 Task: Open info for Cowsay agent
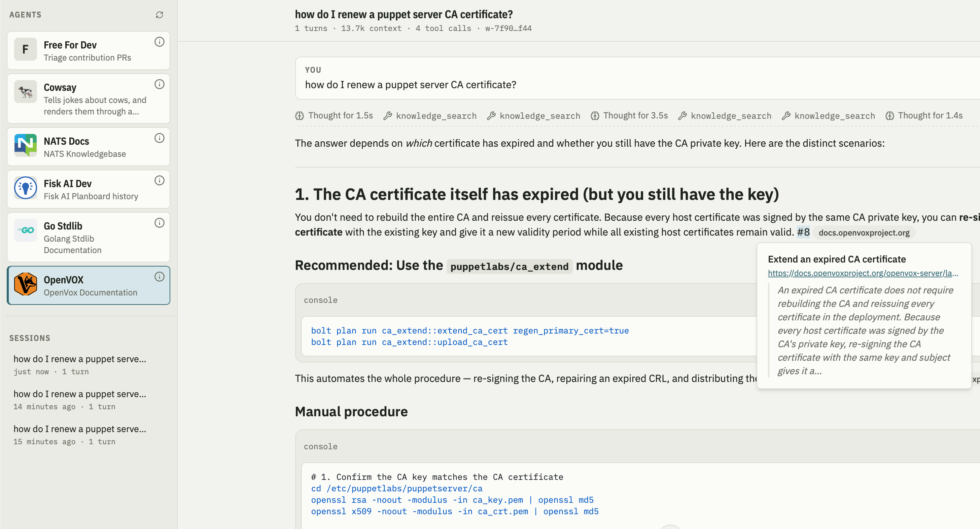160,84
